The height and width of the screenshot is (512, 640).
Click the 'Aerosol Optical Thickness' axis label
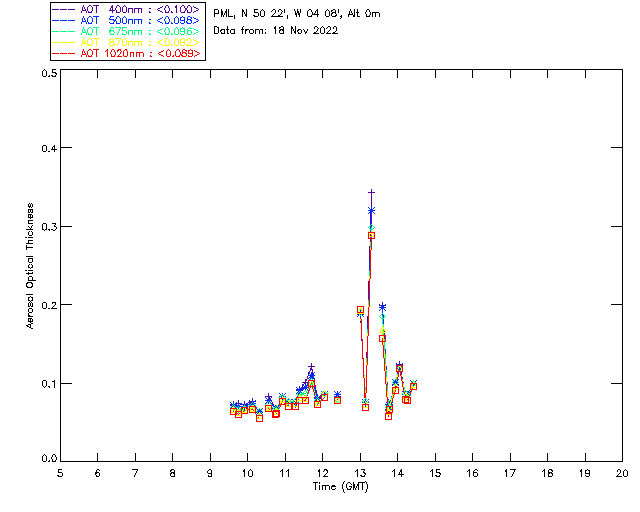pos(30,266)
